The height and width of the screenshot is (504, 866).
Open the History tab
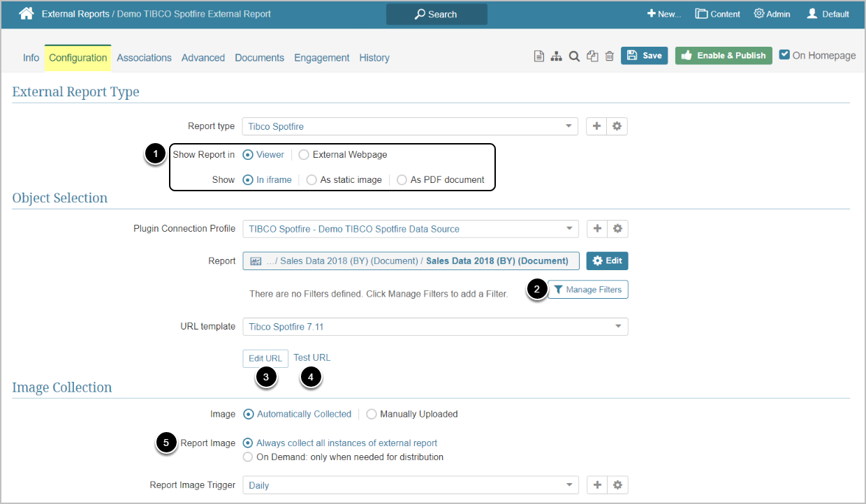[x=374, y=58]
